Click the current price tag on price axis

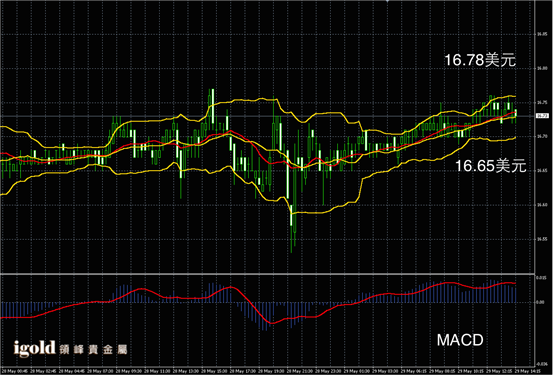coord(542,116)
